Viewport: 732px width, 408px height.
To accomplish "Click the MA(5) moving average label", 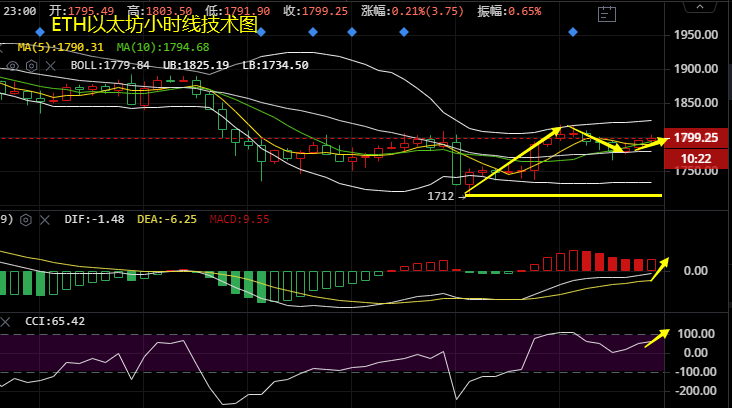I will 56,47.
